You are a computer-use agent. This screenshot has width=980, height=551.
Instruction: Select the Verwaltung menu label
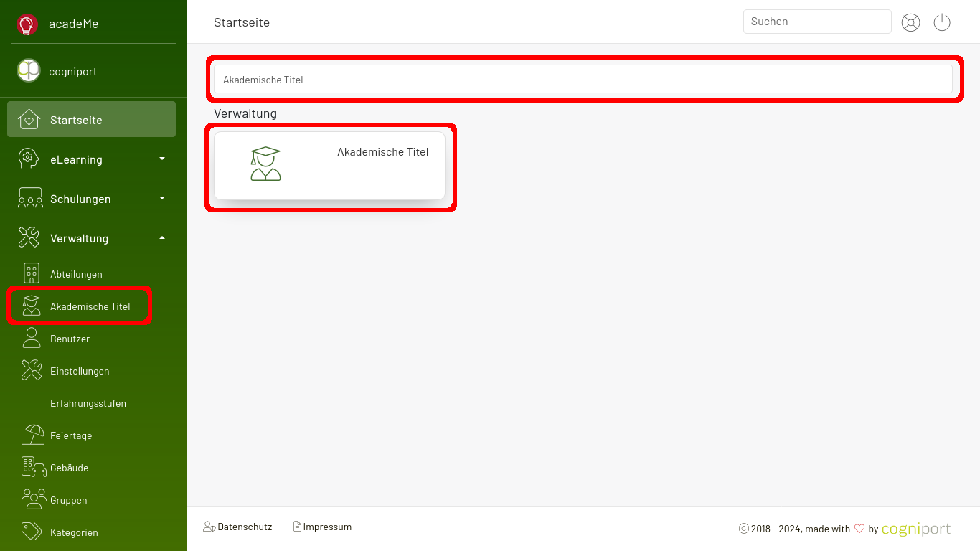79,238
